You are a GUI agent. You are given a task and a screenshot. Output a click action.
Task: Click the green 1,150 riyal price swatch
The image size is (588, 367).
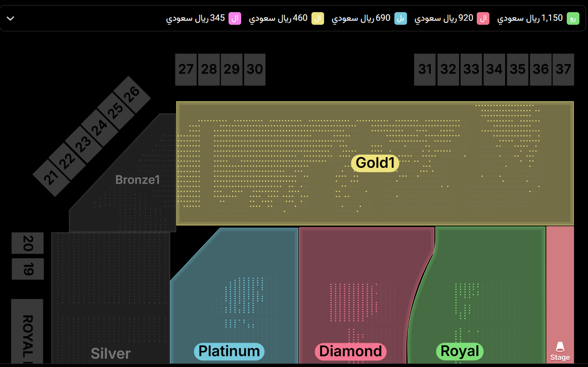pos(572,18)
